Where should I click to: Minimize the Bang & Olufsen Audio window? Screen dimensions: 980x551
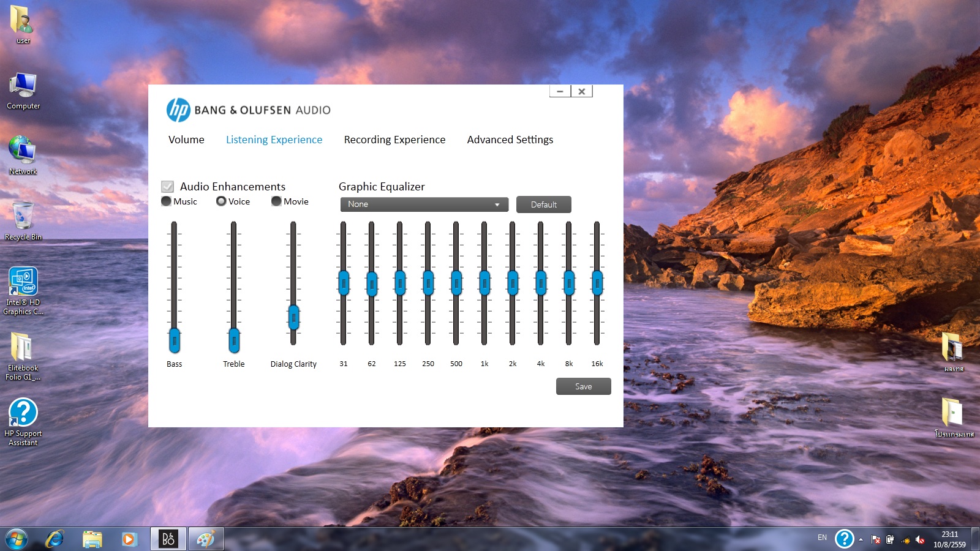click(560, 91)
